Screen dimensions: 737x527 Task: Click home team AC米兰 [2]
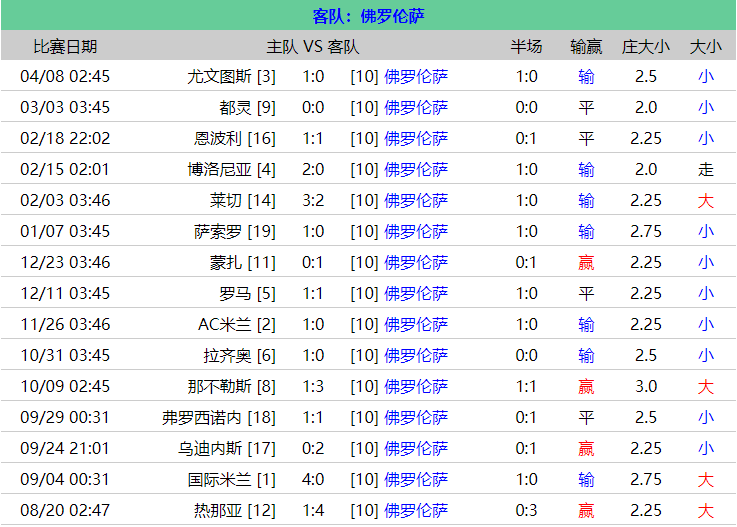tap(237, 324)
